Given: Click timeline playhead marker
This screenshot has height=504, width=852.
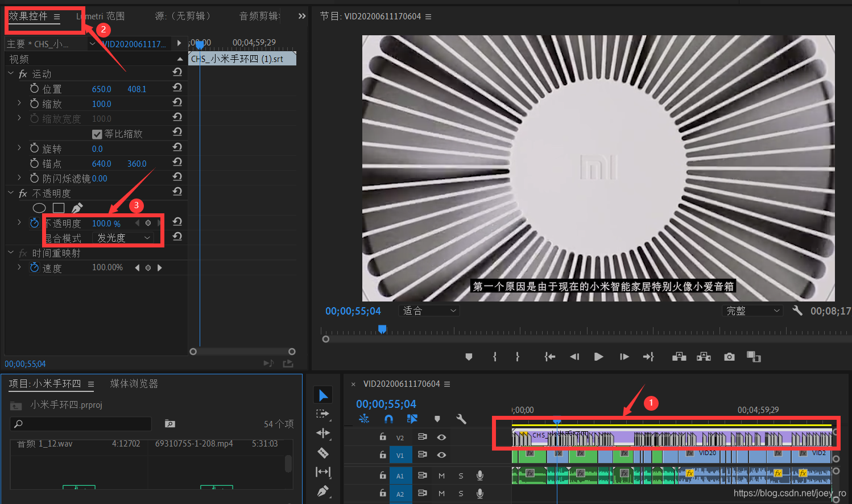Looking at the screenshot, I should click(557, 422).
